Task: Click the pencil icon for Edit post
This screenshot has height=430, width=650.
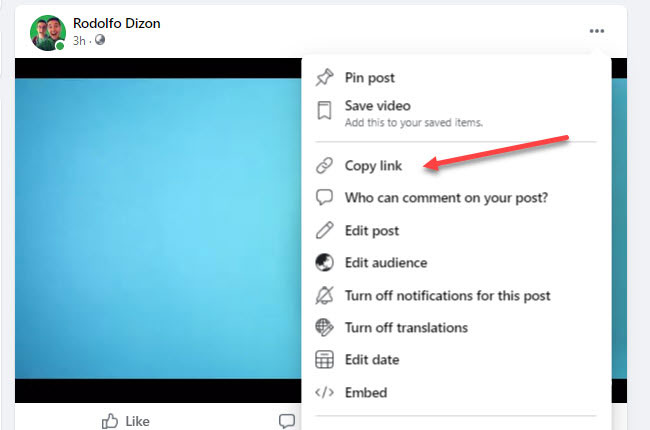Action: point(324,230)
